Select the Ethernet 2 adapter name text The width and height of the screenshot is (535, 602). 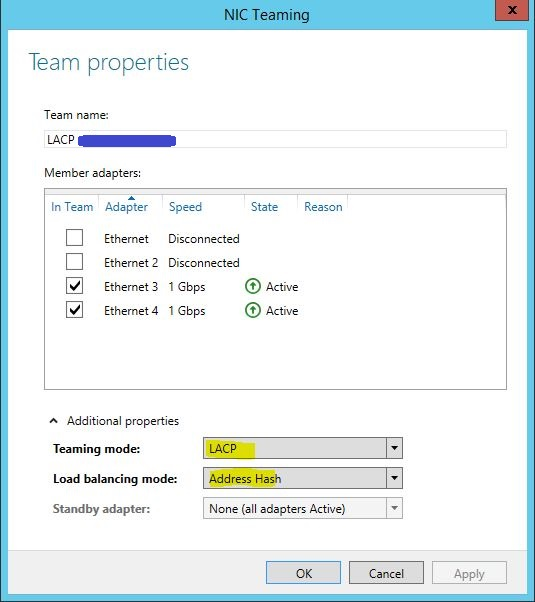[x=131, y=263]
